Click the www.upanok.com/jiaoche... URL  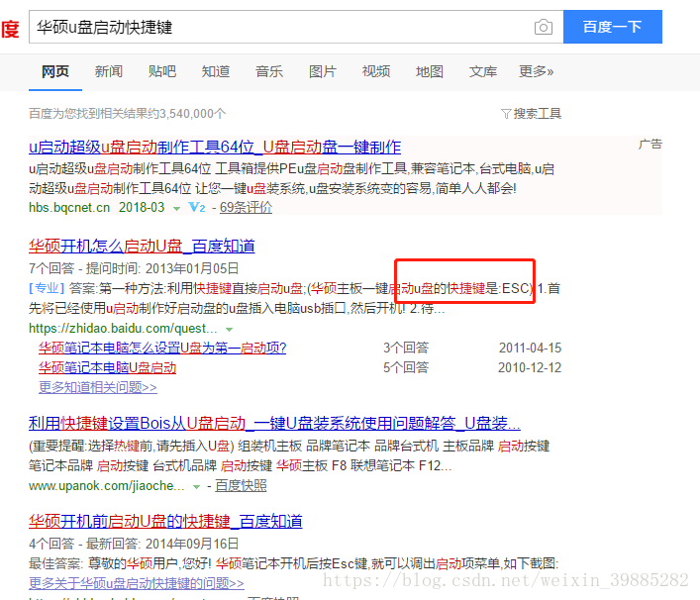(107, 486)
